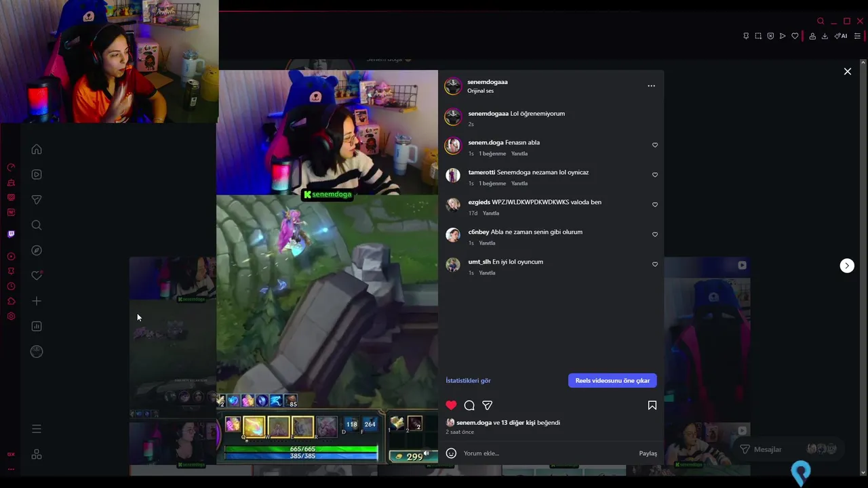This screenshot has height=488, width=868.
Task: Click the comment bubble icon under reel
Action: coord(469,405)
